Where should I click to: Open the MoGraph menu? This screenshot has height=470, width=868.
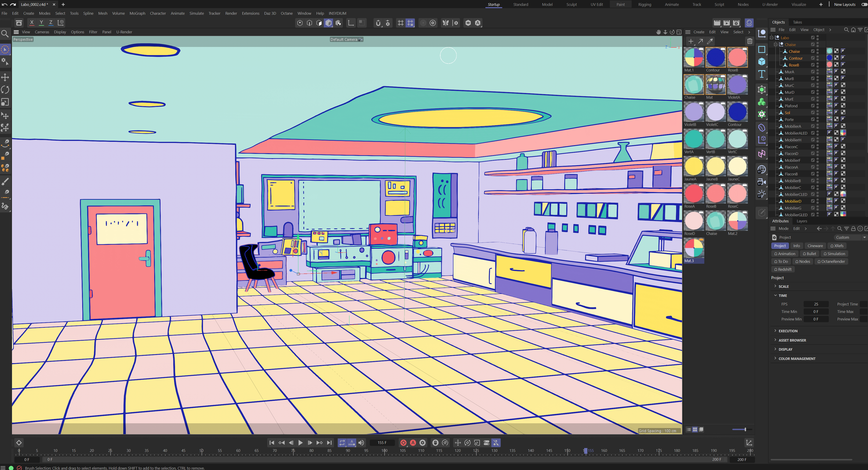137,13
